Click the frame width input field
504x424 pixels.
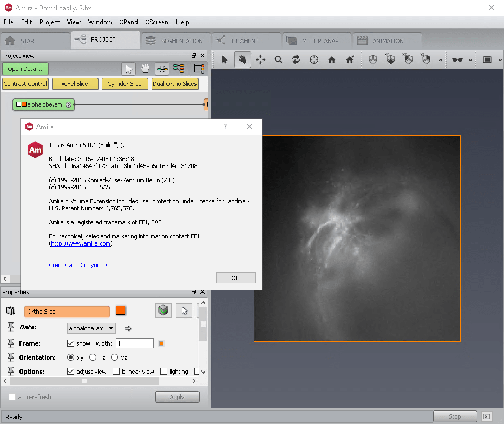[135, 343]
